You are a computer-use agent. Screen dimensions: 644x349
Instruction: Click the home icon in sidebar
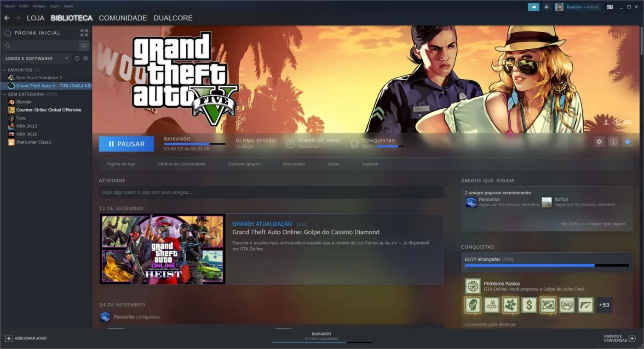(7, 33)
